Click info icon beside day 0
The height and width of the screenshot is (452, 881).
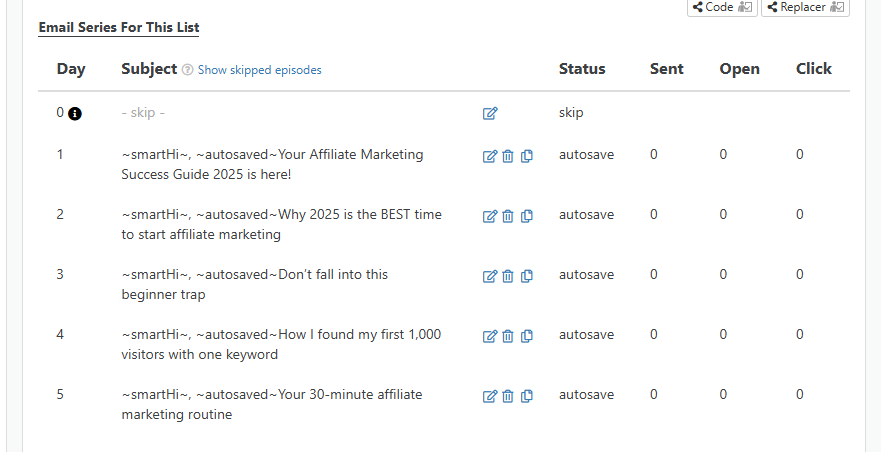[x=75, y=114]
